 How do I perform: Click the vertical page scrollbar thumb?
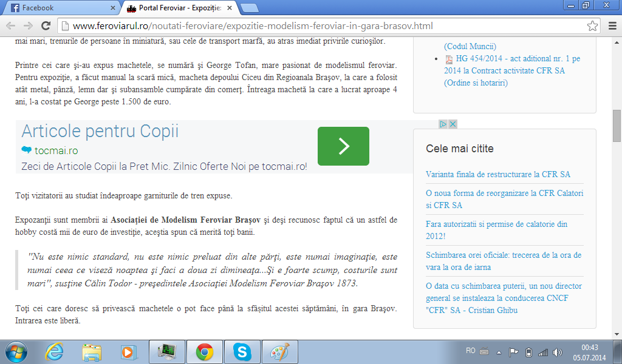(617, 124)
